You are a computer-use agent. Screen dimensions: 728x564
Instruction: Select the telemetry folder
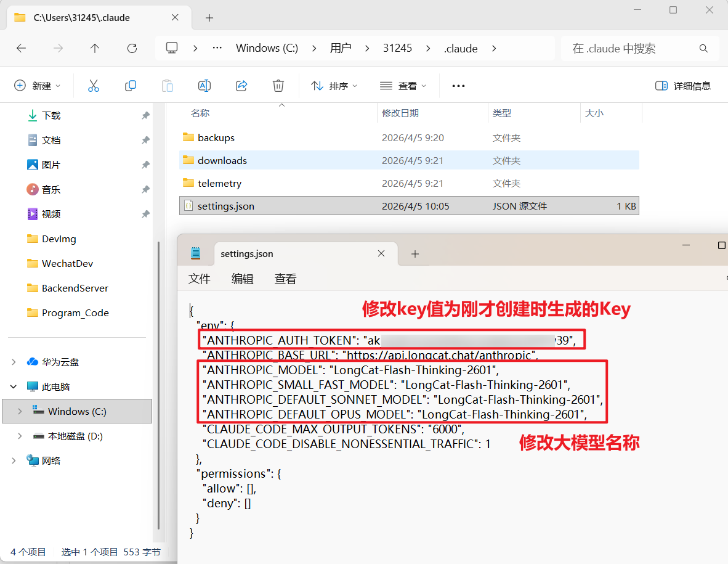click(x=409, y=183)
